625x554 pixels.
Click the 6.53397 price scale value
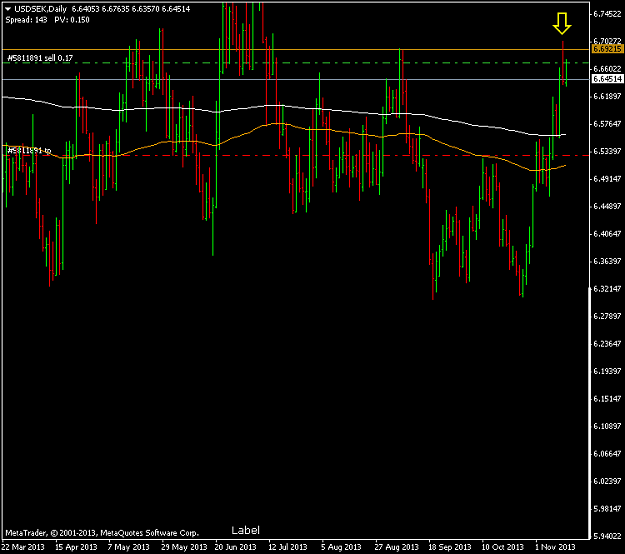607,151
